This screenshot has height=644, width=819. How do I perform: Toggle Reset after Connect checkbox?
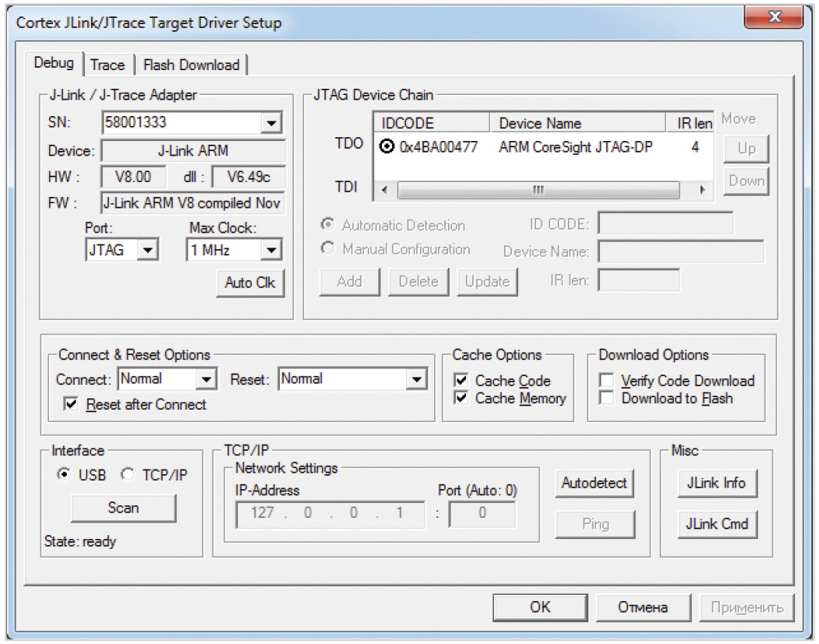tap(72, 404)
